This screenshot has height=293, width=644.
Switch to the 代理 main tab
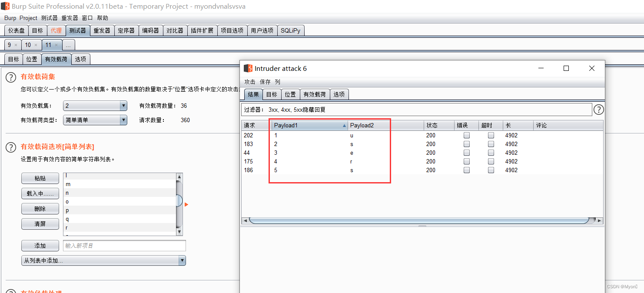pyautogui.click(x=56, y=30)
